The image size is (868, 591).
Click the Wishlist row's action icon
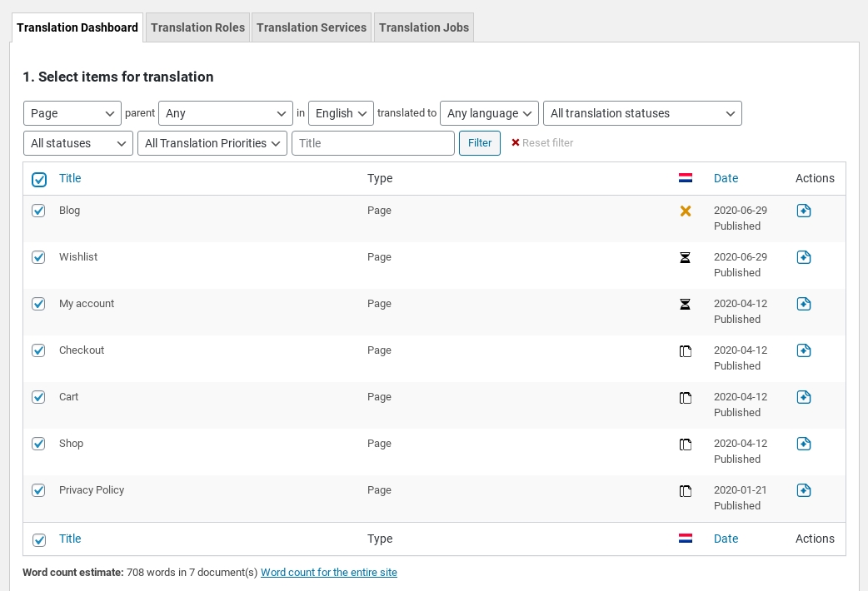click(803, 257)
